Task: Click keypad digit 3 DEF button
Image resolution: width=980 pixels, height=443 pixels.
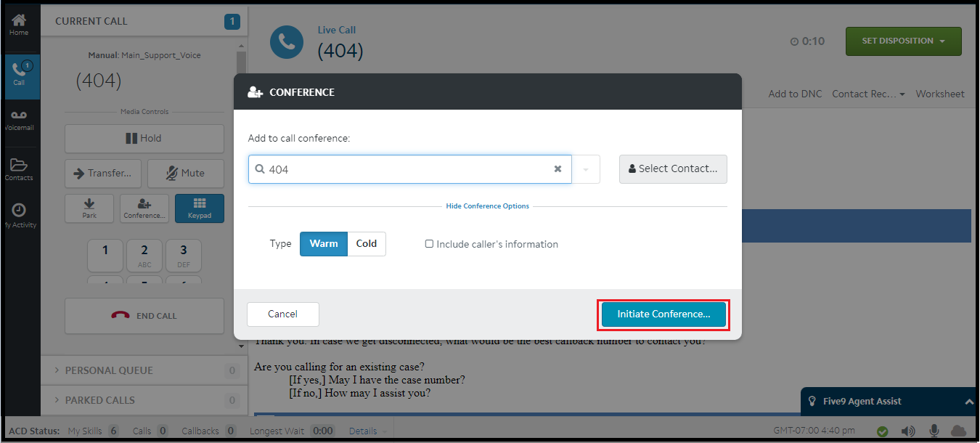Action: tap(184, 256)
